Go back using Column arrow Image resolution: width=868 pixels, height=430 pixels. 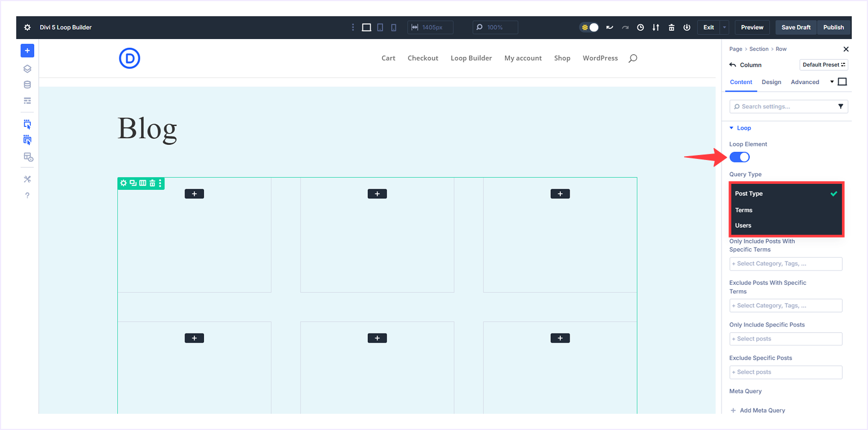(733, 65)
